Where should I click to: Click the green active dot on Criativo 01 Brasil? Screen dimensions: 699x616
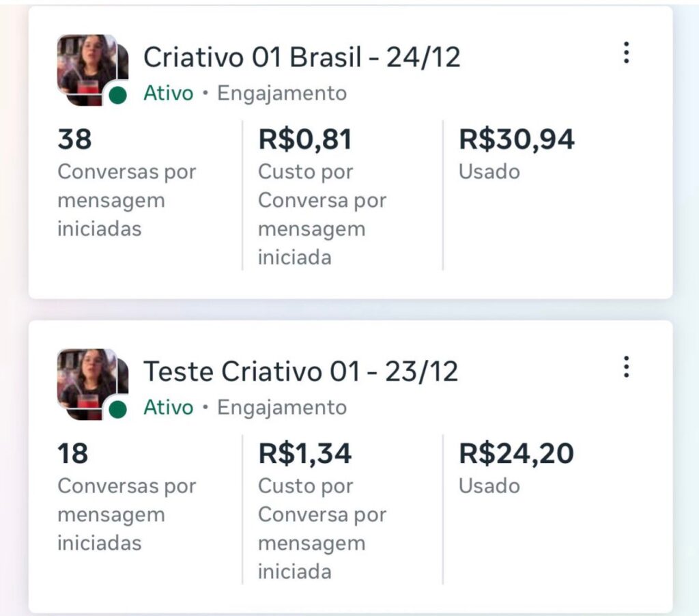coord(118,96)
